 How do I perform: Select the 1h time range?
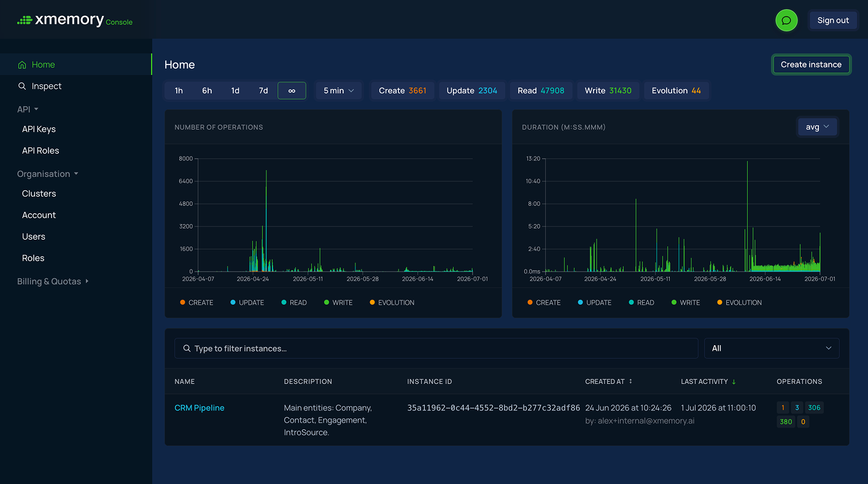point(179,90)
